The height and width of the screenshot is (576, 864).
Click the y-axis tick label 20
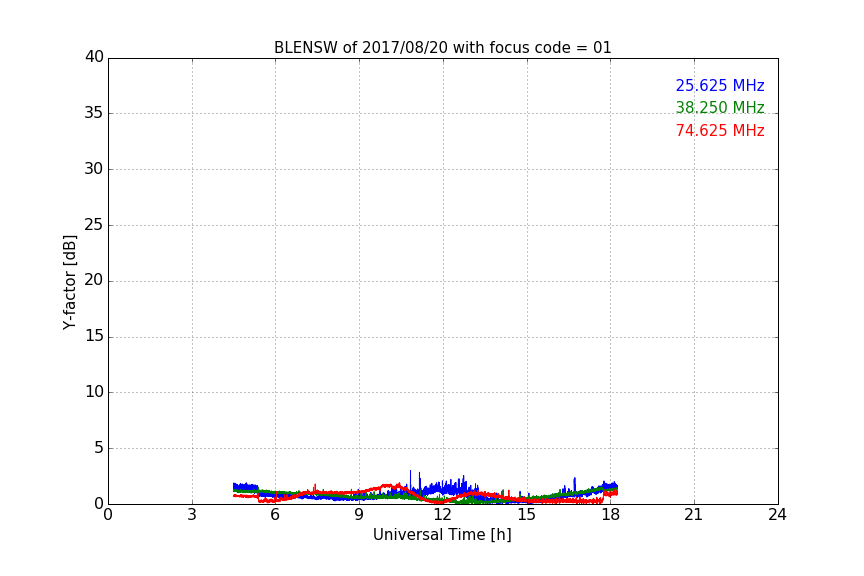pyautogui.click(x=94, y=281)
